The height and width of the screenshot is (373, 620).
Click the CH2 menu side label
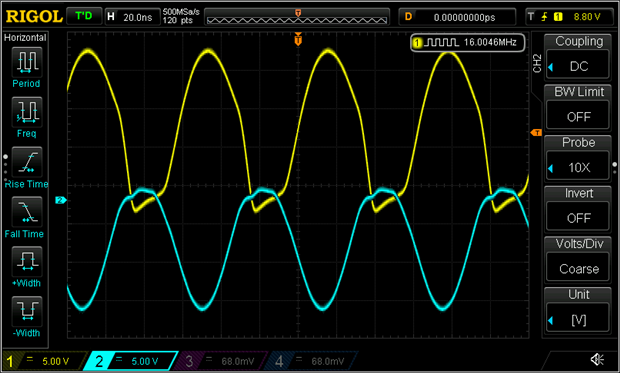pos(537,64)
